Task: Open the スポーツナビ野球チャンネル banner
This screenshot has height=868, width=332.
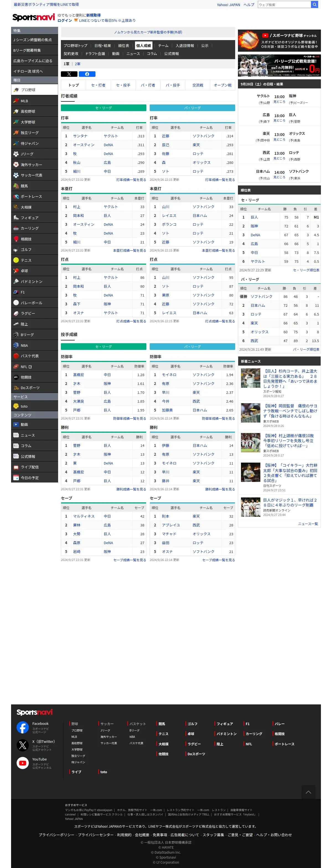Action: [x=279, y=40]
